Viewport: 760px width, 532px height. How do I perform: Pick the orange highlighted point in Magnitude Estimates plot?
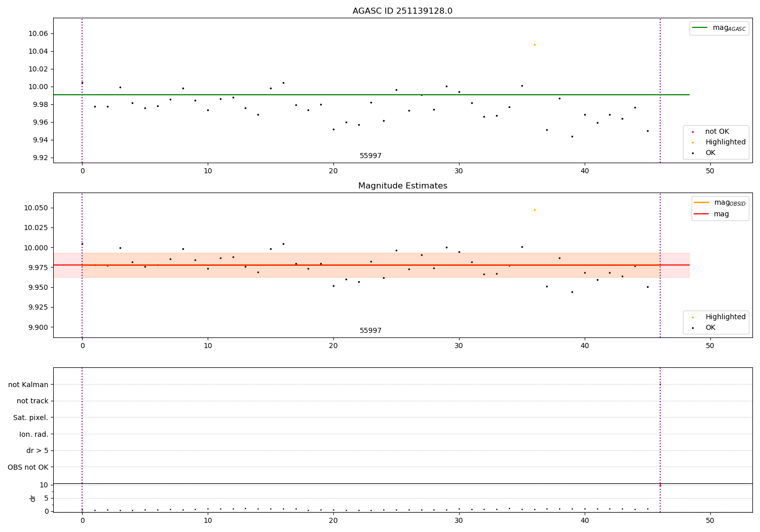pyautogui.click(x=535, y=210)
